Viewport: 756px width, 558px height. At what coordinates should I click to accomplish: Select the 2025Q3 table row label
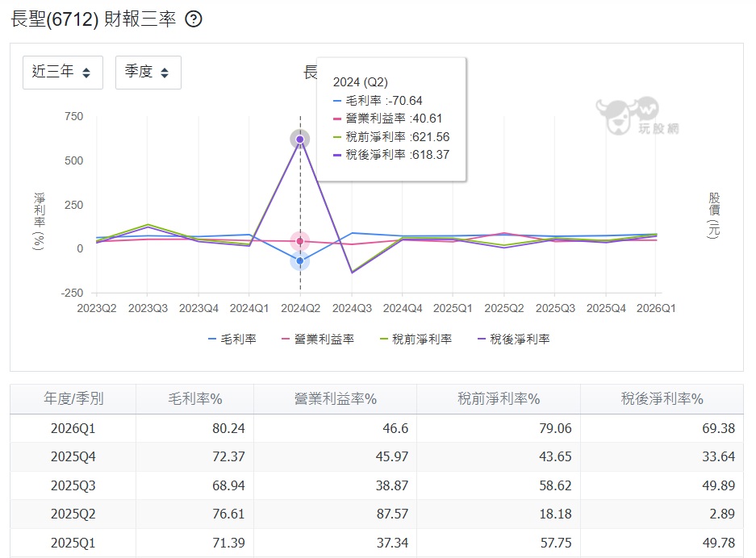pos(73,485)
